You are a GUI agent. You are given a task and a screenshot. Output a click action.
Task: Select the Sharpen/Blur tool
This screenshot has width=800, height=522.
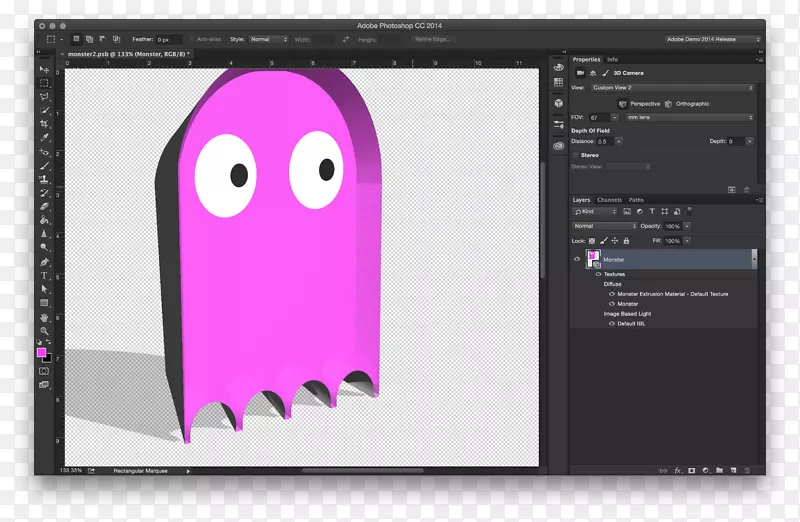coord(44,234)
